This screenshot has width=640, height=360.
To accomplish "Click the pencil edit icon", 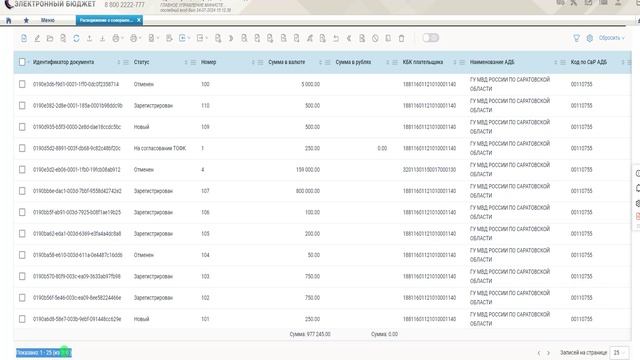I will 37,38.
